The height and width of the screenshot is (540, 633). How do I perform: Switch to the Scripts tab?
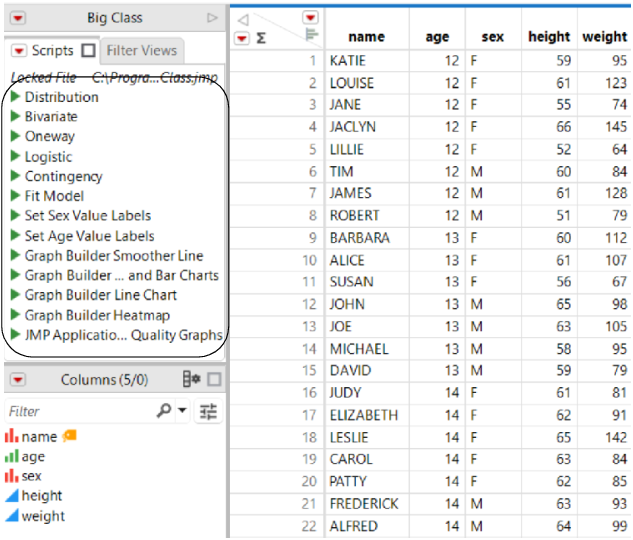pos(52,50)
